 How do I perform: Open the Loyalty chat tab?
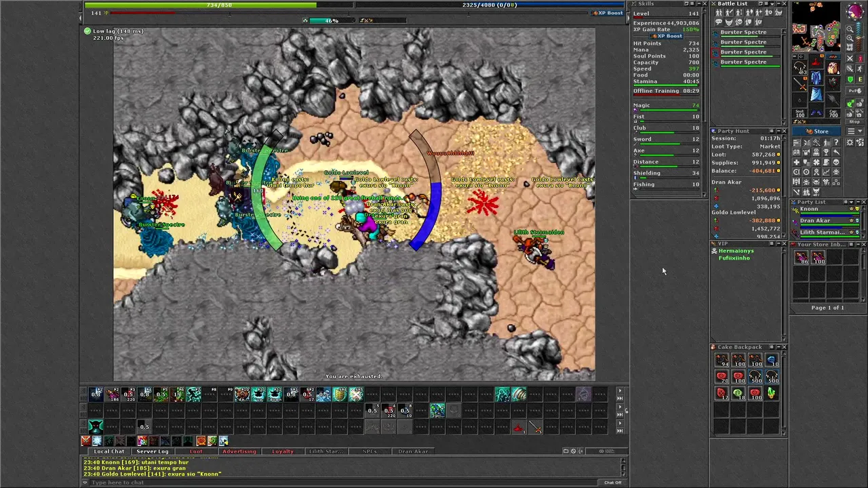click(x=283, y=451)
